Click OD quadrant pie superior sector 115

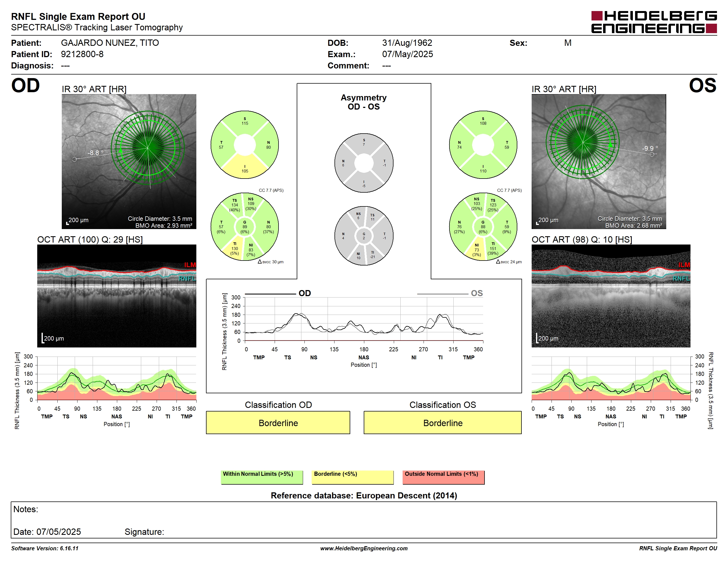click(x=245, y=121)
